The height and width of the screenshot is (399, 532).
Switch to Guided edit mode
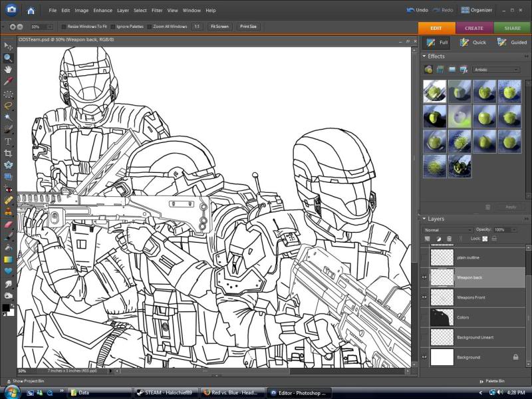pos(512,43)
